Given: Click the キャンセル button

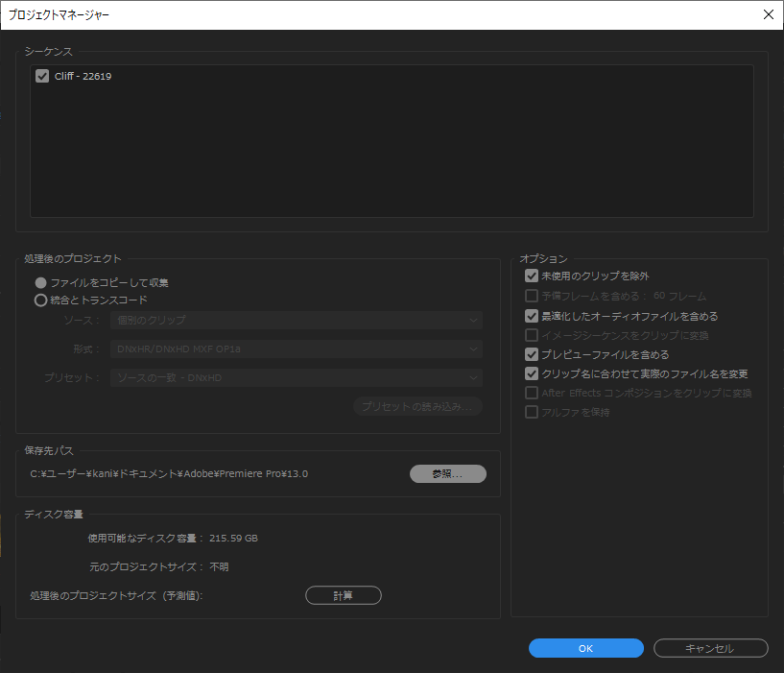Looking at the screenshot, I should click(710, 648).
